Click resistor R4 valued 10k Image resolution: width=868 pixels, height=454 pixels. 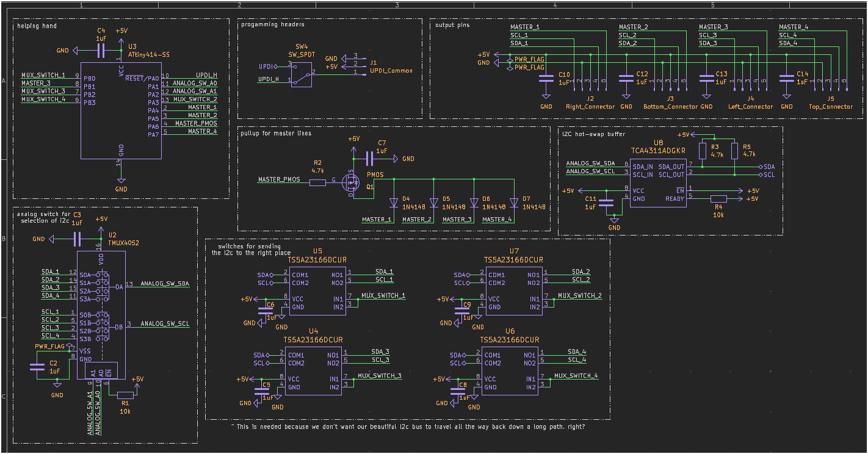point(720,198)
